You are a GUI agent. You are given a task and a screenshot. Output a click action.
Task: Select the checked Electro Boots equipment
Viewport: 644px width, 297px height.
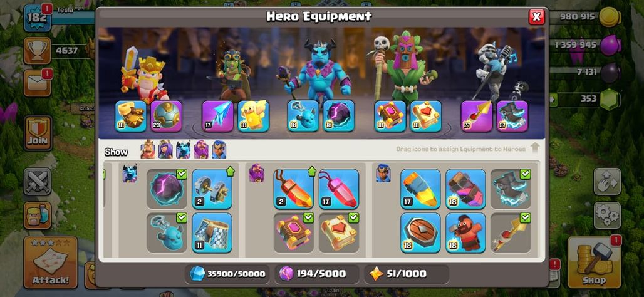click(511, 189)
